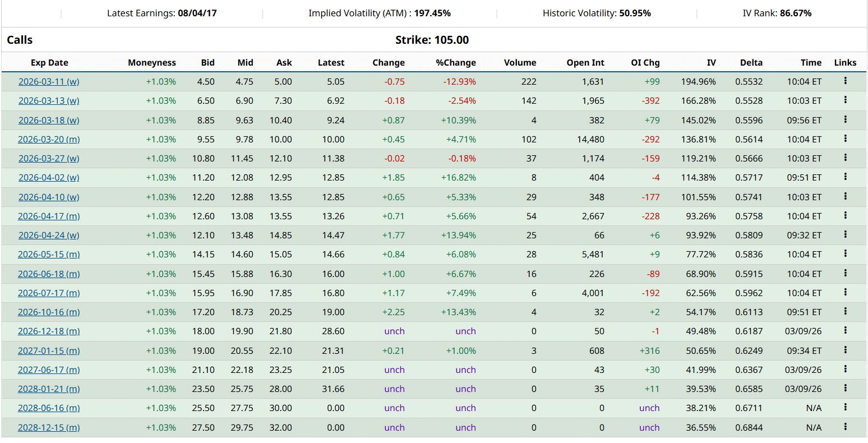
Task: Sort by %Change column header
Action: tap(455, 63)
